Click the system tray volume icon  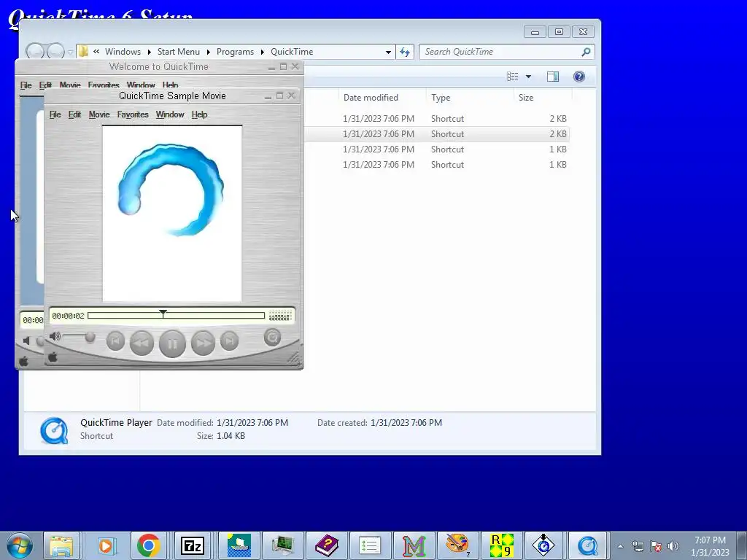coord(673,546)
